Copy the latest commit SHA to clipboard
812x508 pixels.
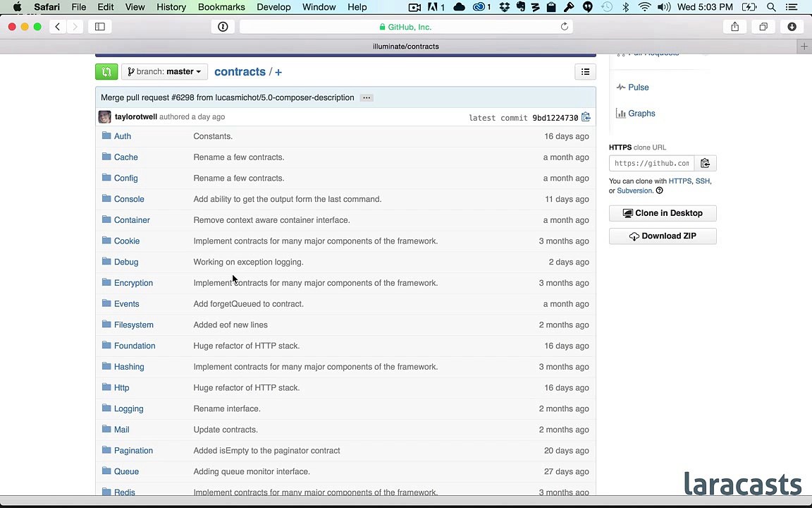click(x=586, y=117)
